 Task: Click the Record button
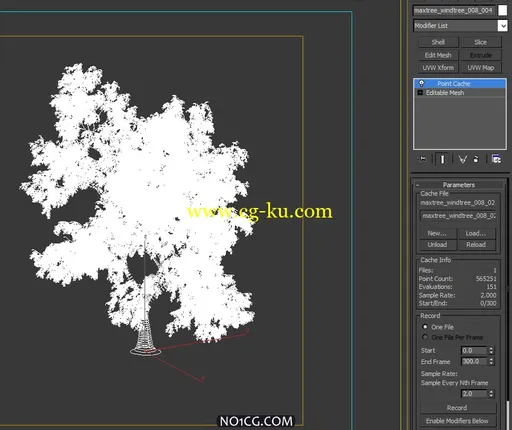[457, 408]
